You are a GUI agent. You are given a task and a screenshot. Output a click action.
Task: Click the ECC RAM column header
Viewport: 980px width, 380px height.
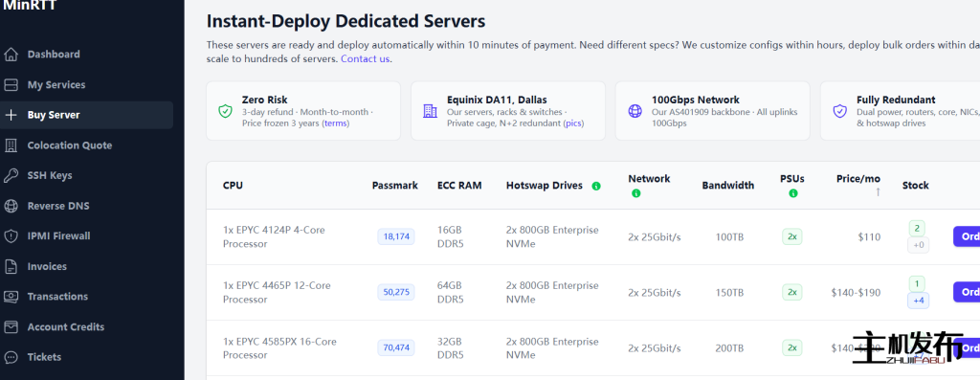459,186
